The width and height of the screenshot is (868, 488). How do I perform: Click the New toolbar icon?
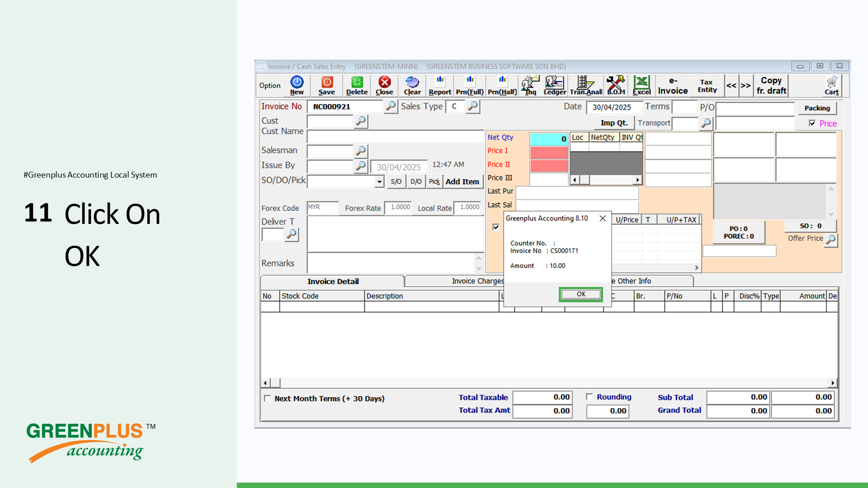(x=297, y=85)
